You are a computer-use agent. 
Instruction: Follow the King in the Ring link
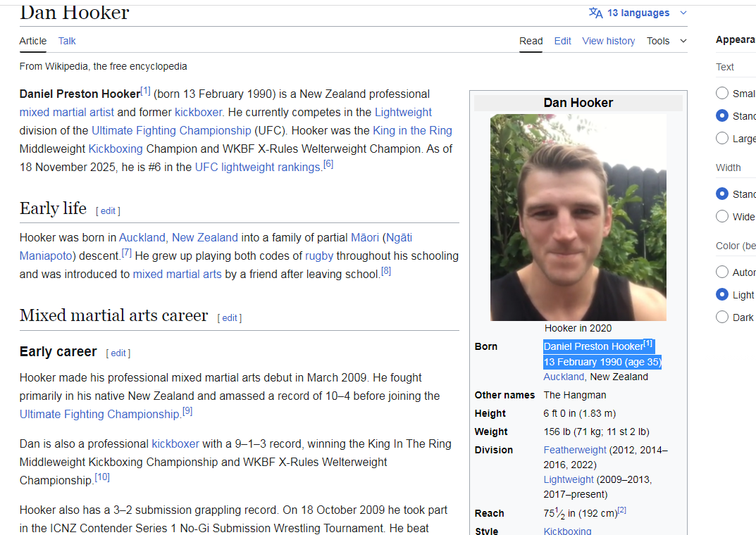coord(412,130)
